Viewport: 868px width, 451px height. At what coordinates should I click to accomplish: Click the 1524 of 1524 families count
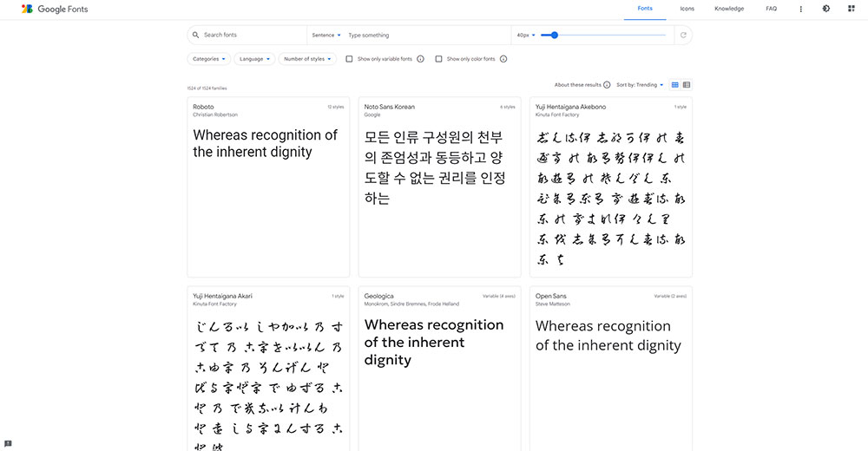(x=207, y=88)
